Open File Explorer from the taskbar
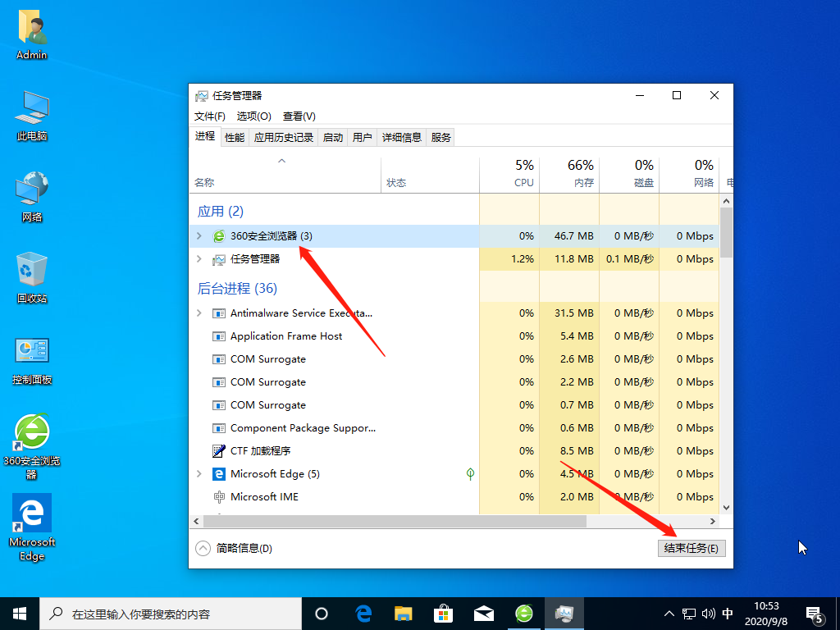This screenshot has width=840, height=630. (401, 613)
